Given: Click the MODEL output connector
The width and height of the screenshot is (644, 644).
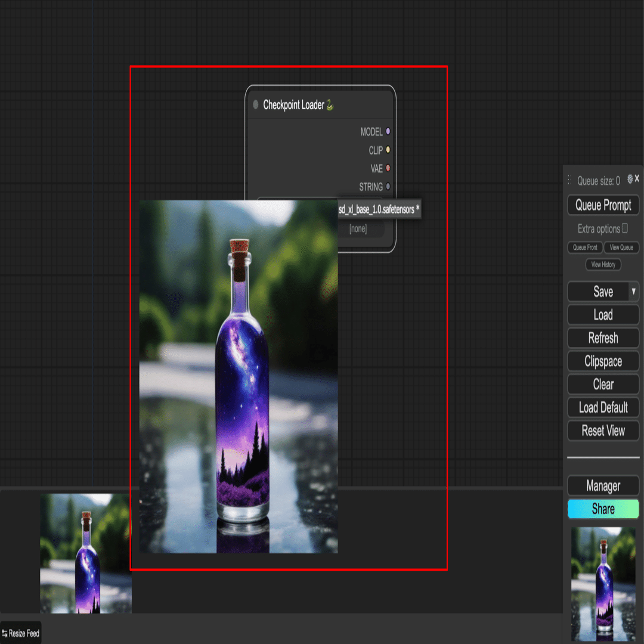Looking at the screenshot, I should (x=388, y=131).
